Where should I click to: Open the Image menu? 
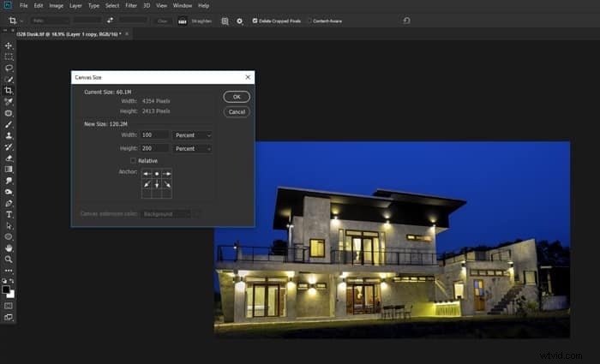pyautogui.click(x=57, y=6)
